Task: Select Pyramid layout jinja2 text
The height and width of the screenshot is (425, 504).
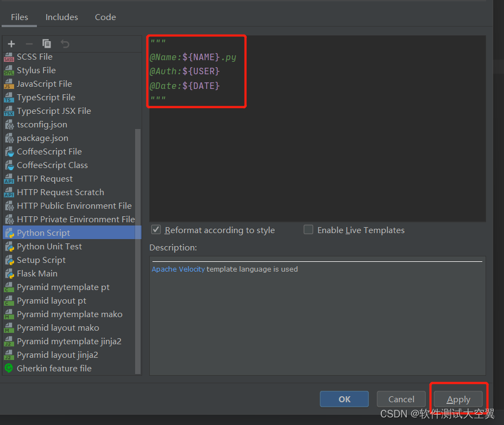Action: tap(58, 355)
